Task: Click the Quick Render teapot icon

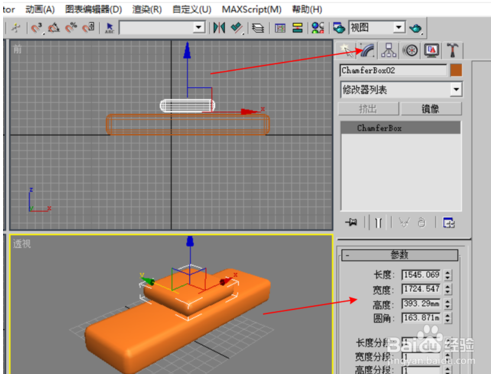Action: (416, 28)
